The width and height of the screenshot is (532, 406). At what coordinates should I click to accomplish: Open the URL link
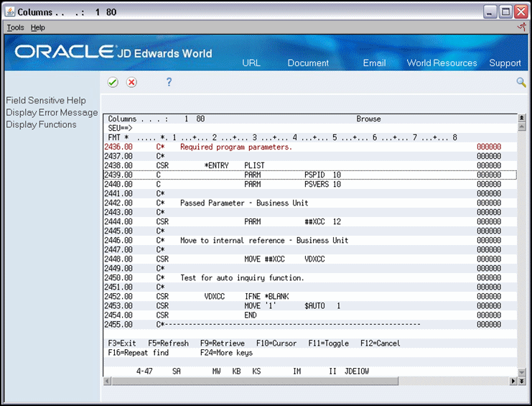(251, 63)
